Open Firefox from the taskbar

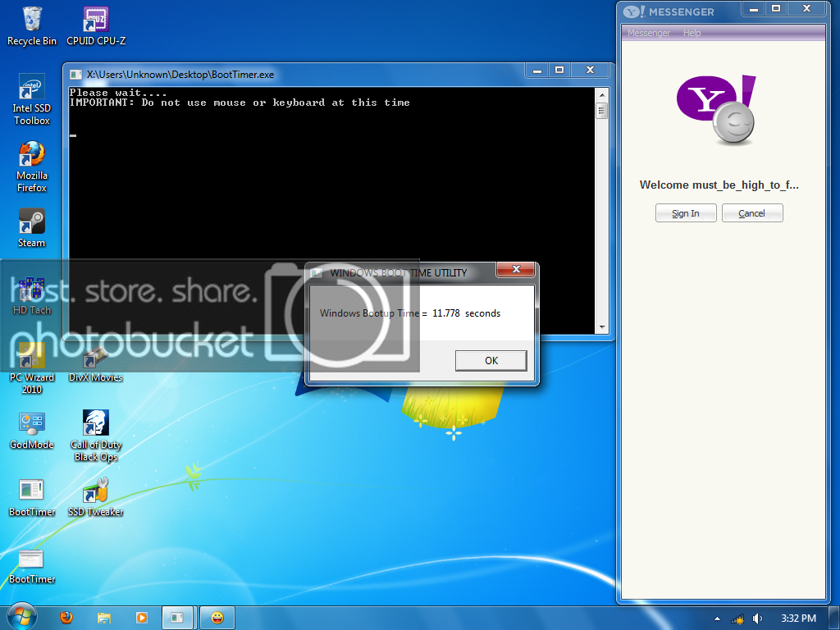[66, 618]
